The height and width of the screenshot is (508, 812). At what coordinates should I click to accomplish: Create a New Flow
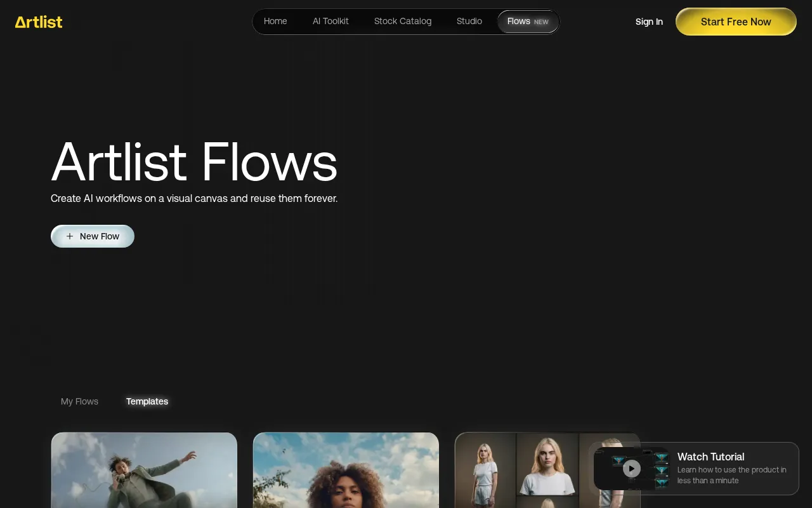pos(93,236)
